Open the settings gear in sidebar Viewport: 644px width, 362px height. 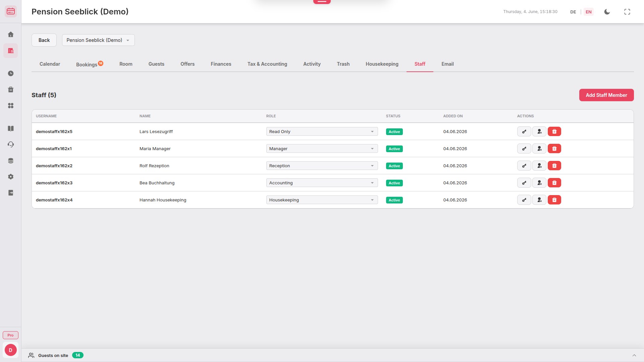pyautogui.click(x=11, y=177)
